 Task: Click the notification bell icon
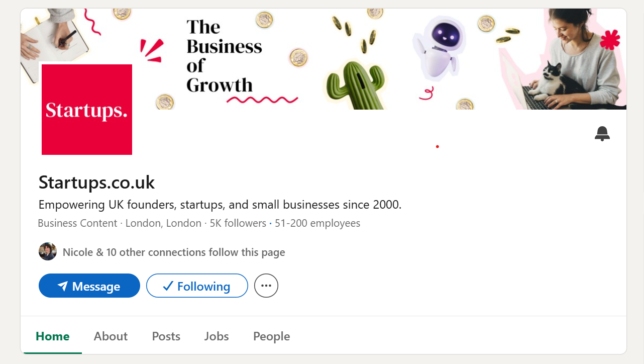[602, 134]
